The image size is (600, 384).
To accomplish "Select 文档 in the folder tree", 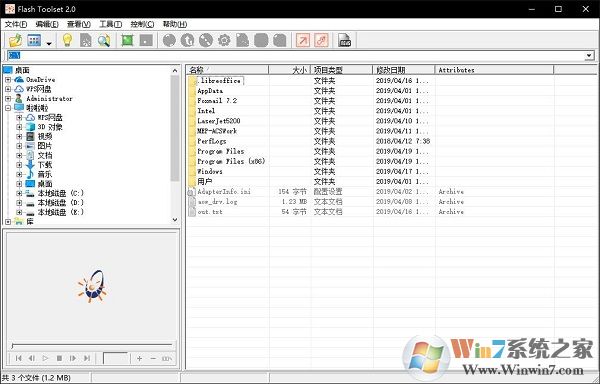I will coord(44,155).
